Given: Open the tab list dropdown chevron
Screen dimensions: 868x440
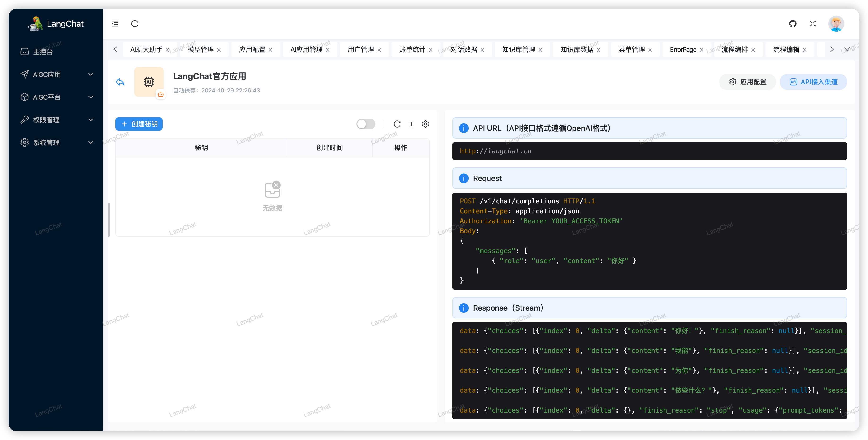Looking at the screenshot, I should 847,49.
